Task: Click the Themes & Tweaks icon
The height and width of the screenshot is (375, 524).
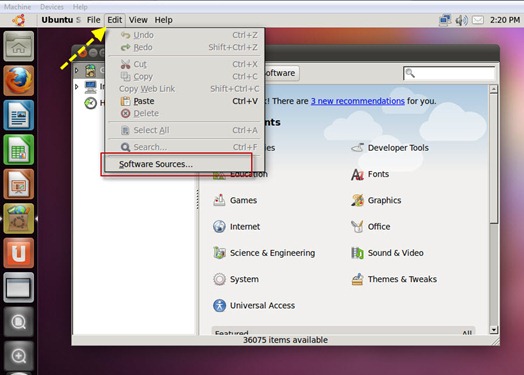Action: pyautogui.click(x=357, y=279)
